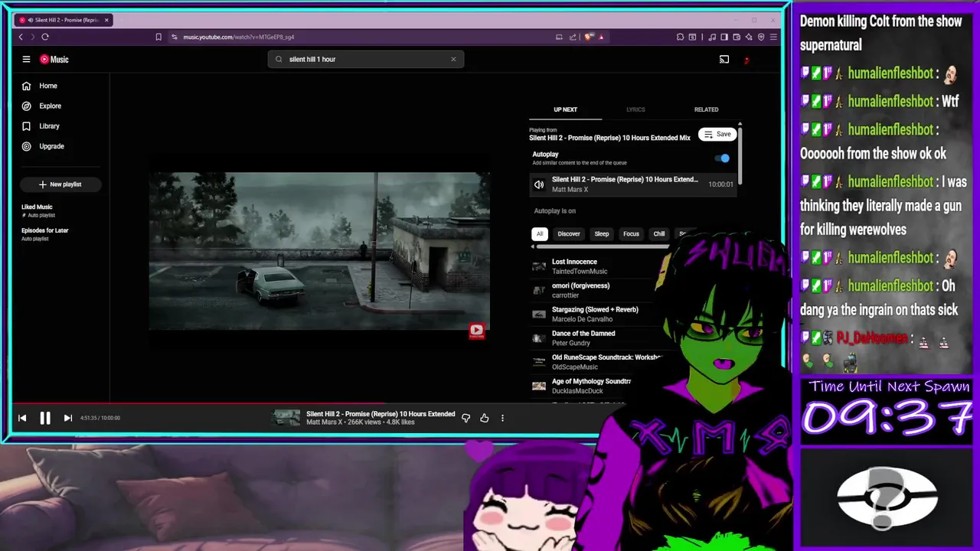The image size is (980, 551).
Task: Save the queue to a playlist
Action: 717,134
